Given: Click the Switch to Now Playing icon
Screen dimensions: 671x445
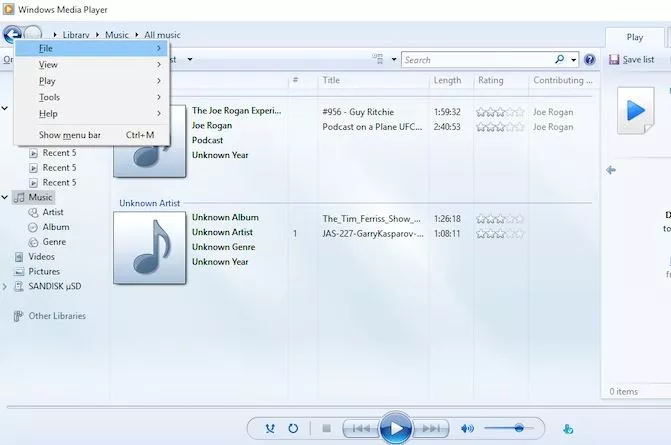Looking at the screenshot, I should coord(568,429).
